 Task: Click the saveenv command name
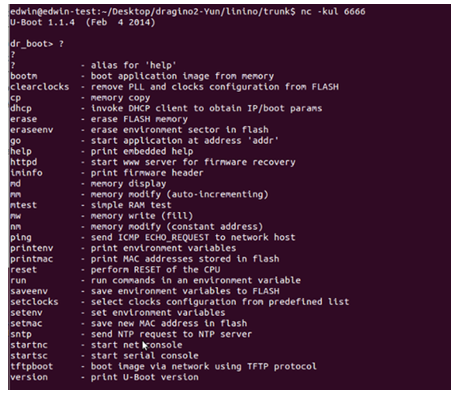pos(29,291)
